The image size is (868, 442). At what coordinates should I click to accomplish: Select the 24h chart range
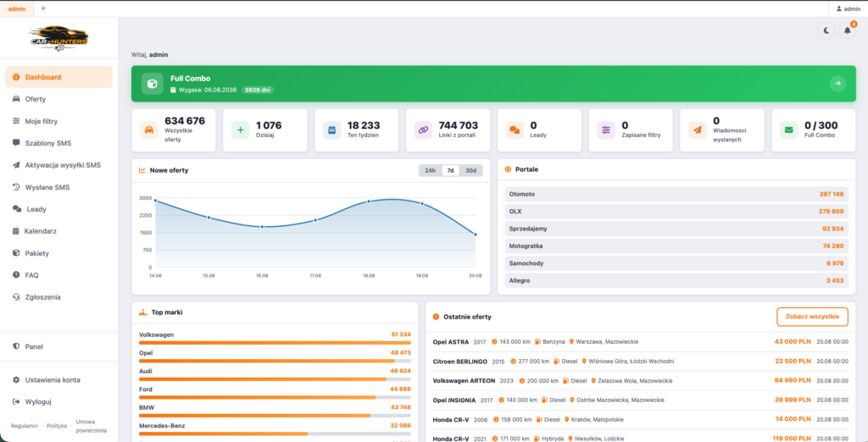click(x=430, y=170)
